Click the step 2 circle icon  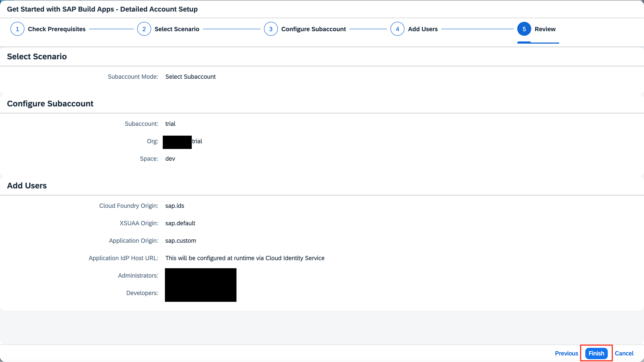144,29
